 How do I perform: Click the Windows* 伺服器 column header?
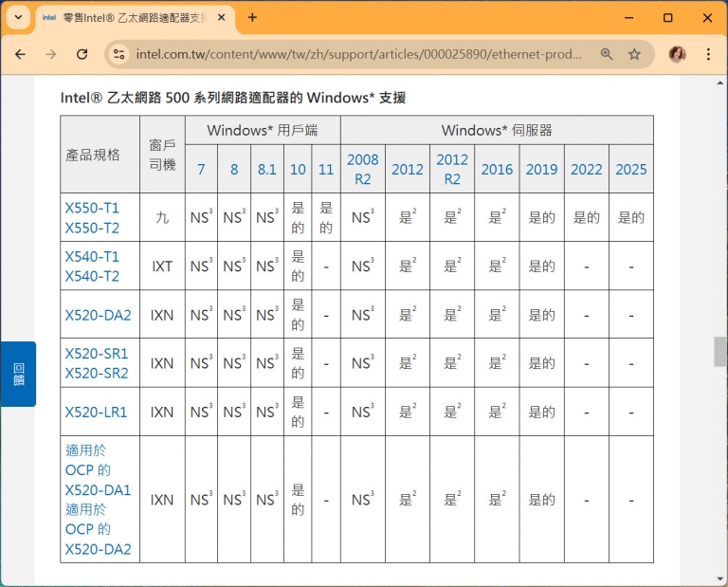(497, 130)
